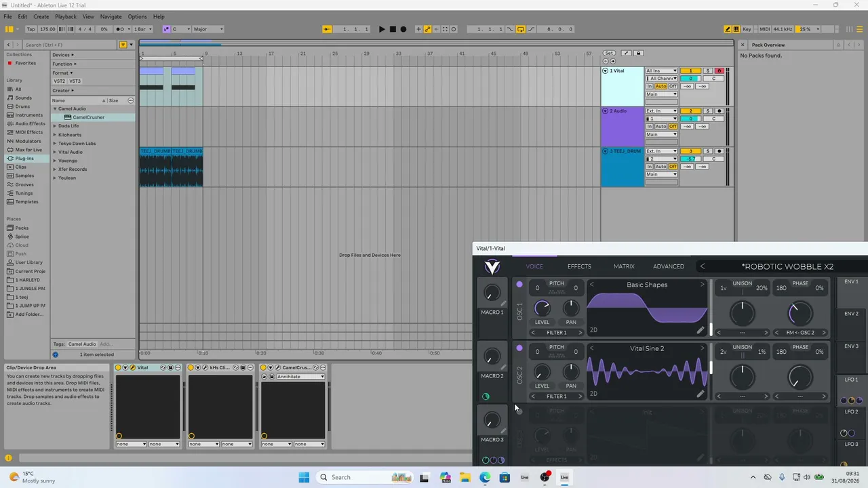Expand the Xfer Records folder
Screen dimensions: 868x488
click(x=55, y=169)
